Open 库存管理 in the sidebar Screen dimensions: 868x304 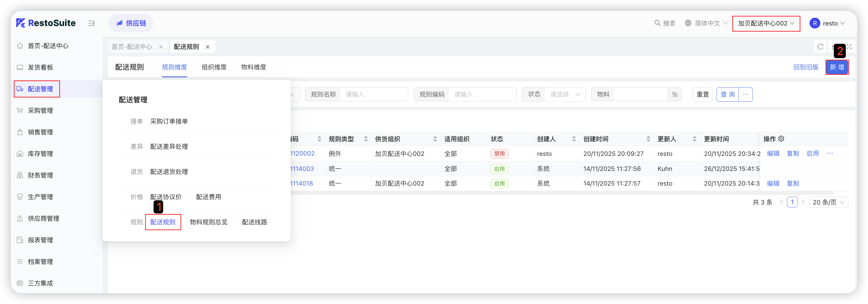tap(40, 154)
